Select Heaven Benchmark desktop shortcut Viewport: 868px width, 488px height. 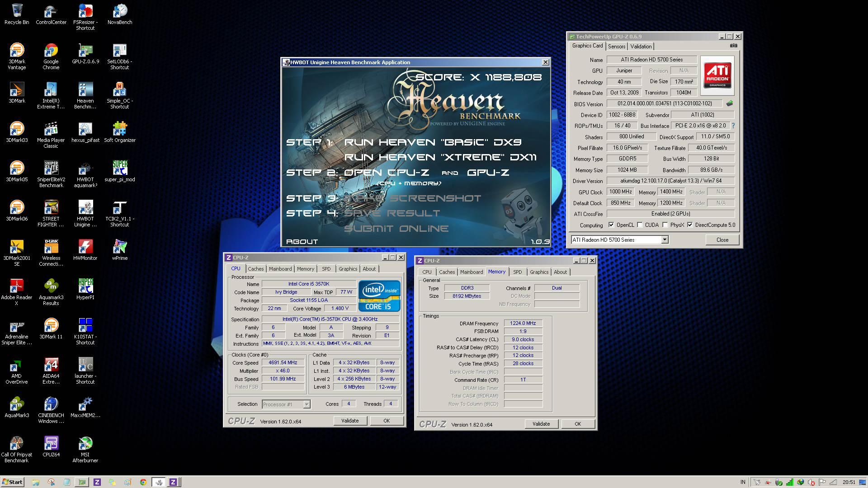click(85, 96)
